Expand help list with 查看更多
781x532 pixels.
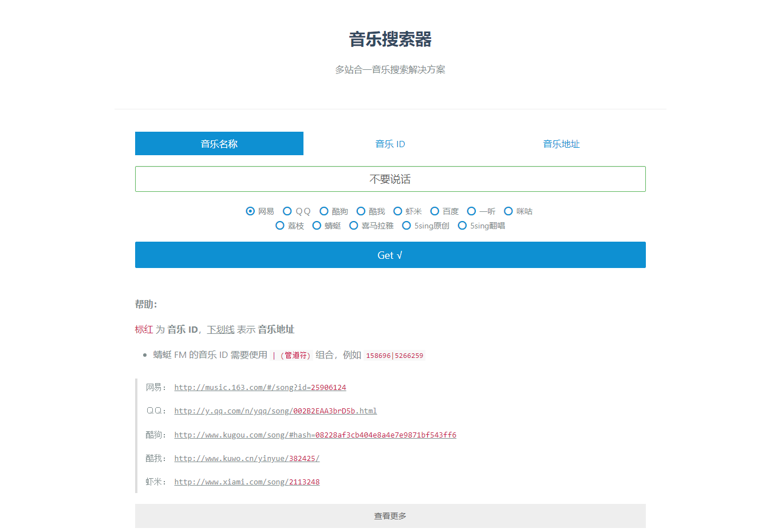point(390,516)
